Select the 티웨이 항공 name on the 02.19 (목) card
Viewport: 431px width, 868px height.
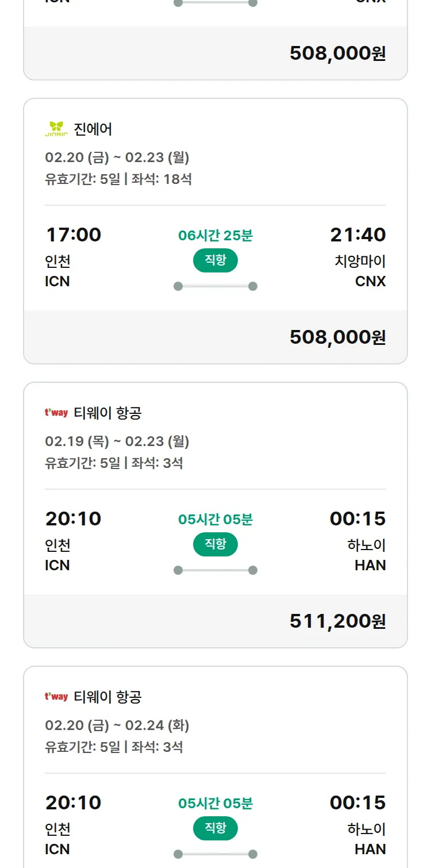coord(107,413)
